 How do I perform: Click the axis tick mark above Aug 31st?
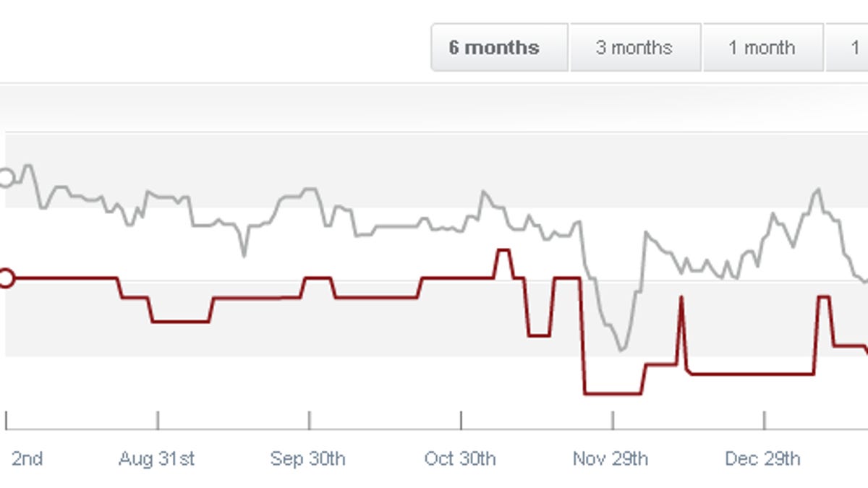[158, 420]
